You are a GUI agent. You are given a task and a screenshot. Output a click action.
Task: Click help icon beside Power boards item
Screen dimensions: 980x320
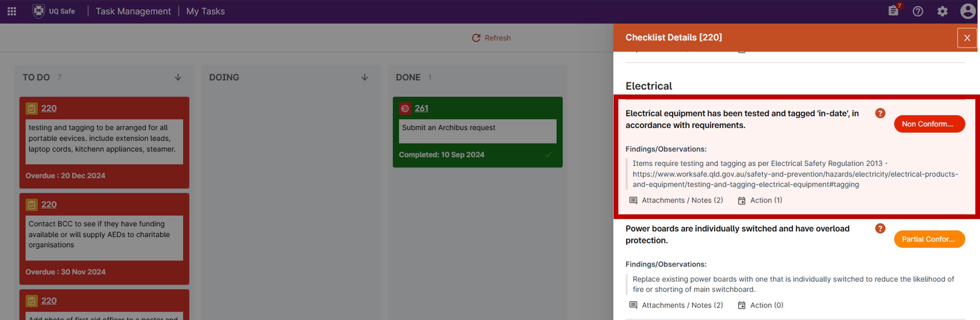tap(880, 228)
